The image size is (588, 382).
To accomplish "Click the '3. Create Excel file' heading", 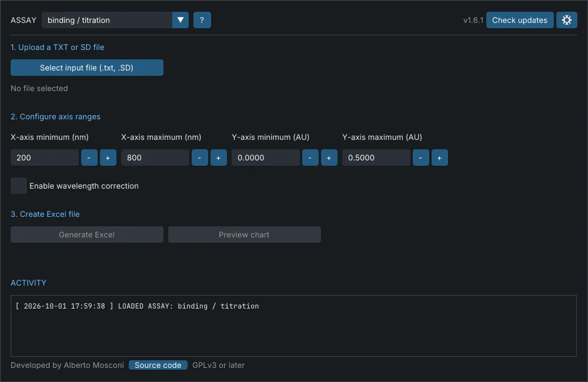I will click(x=45, y=214).
